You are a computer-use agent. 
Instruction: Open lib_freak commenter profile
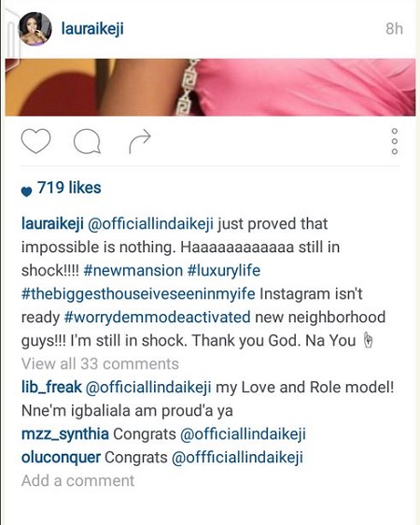point(51,388)
